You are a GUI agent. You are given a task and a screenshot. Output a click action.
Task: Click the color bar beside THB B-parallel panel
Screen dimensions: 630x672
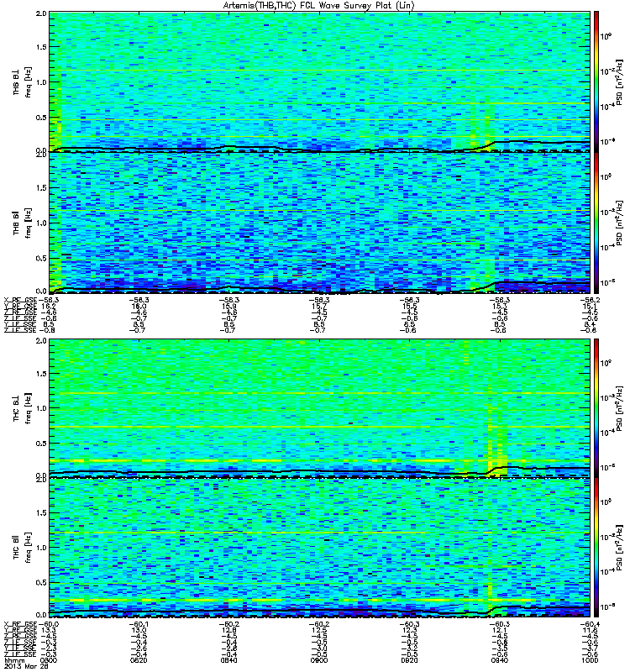(x=596, y=223)
